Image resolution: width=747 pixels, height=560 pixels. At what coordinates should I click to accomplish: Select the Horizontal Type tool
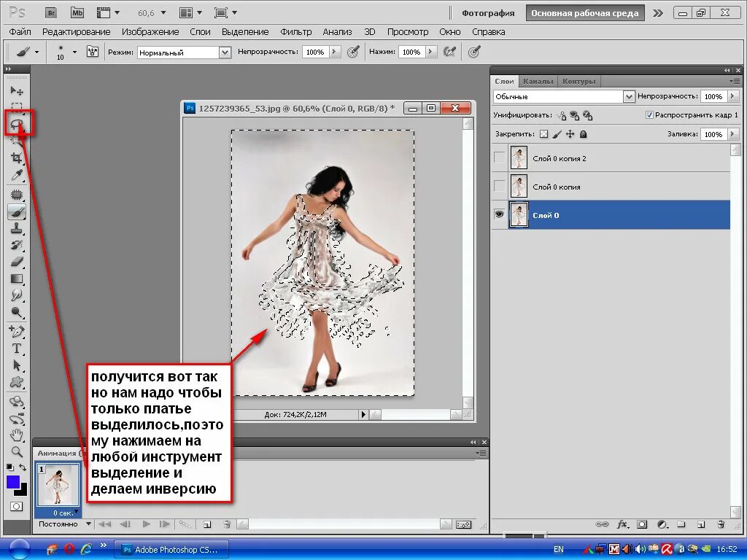[17, 348]
